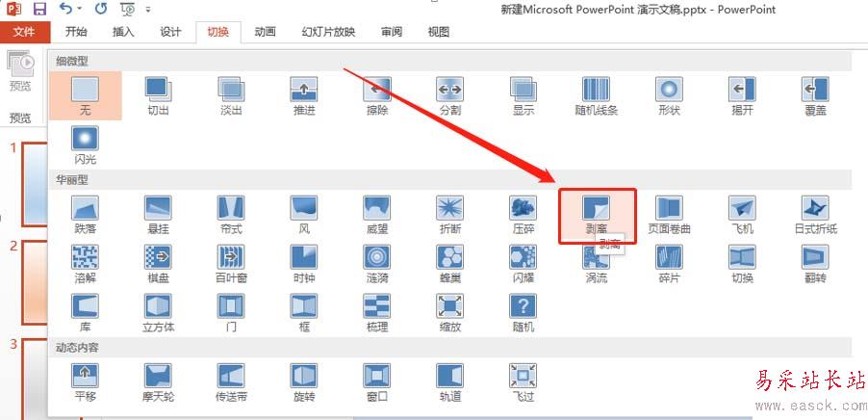Apply the 飞过 fly through transition
The height and width of the screenshot is (420, 868).
pos(523,381)
